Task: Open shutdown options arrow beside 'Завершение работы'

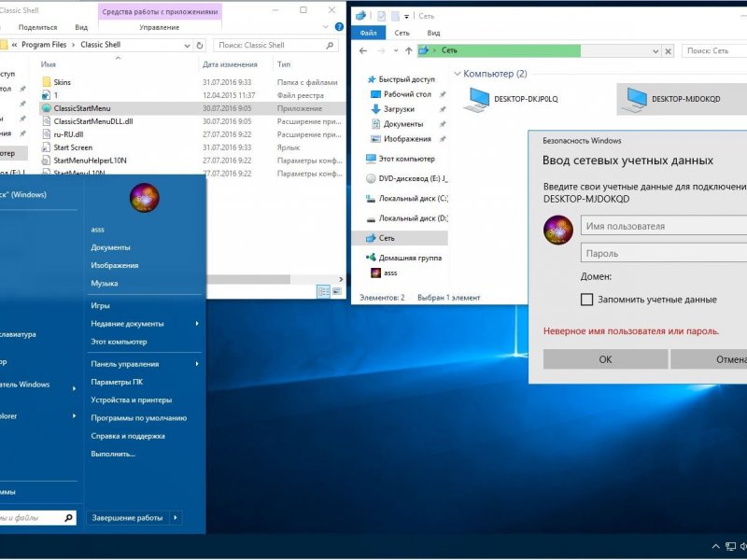Action: point(176,518)
